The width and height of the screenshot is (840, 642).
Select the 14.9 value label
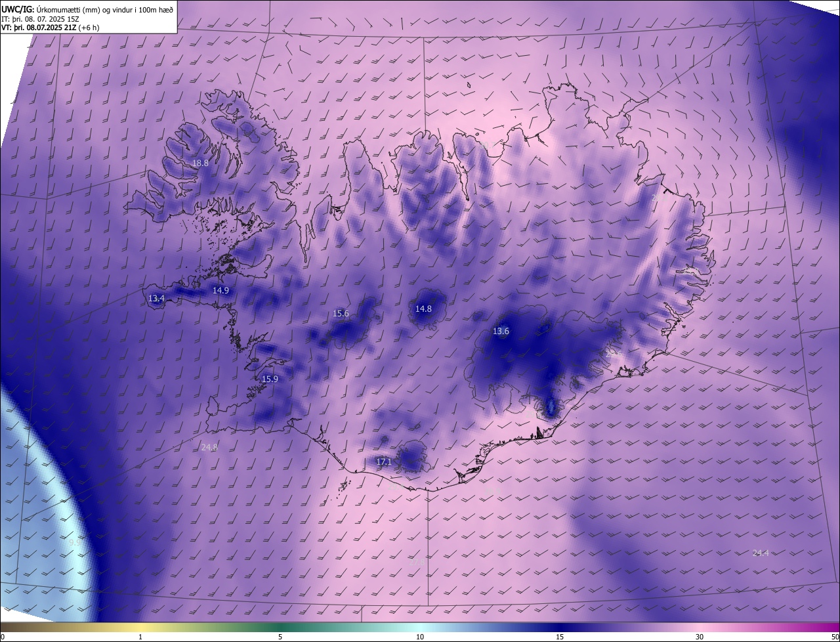[x=220, y=290]
